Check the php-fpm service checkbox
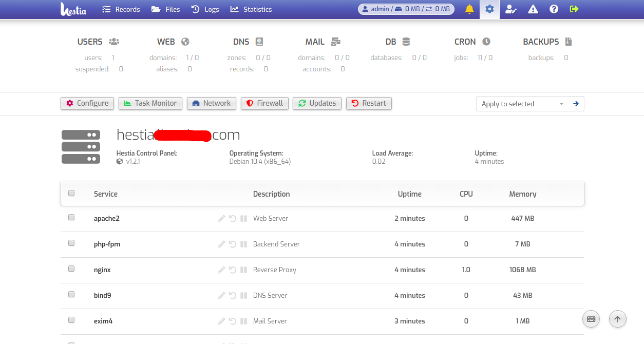 (71, 243)
